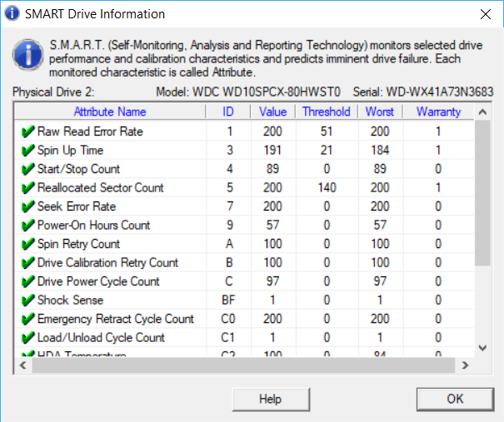Click the green check icon beside Seek Error Rate
Viewport: 504px width, 422px height.
click(28, 206)
